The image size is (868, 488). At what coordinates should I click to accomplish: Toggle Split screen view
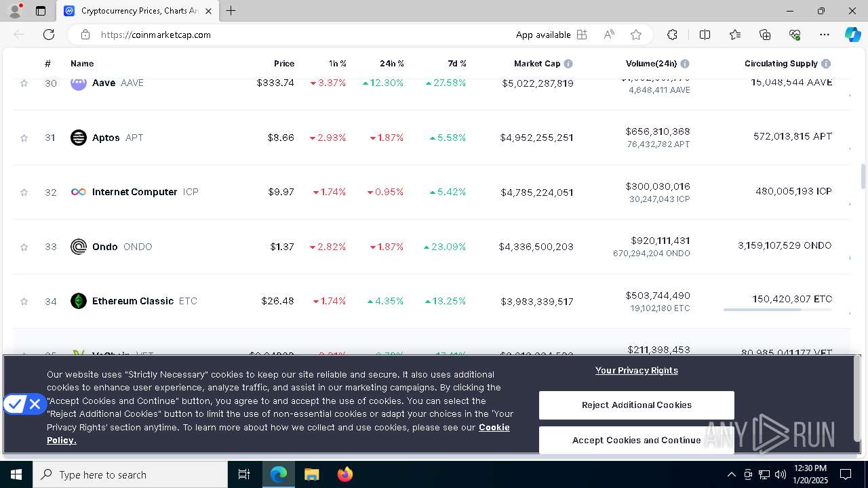click(x=705, y=35)
